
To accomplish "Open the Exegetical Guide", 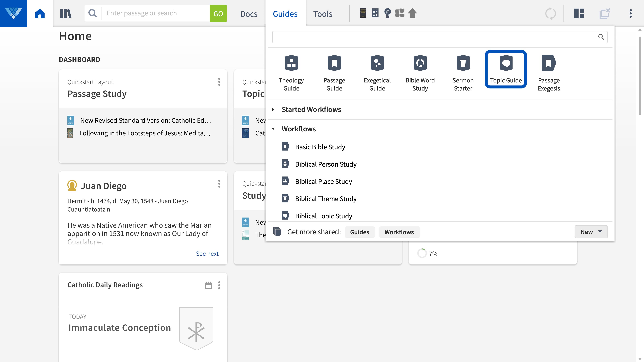I will (x=377, y=73).
